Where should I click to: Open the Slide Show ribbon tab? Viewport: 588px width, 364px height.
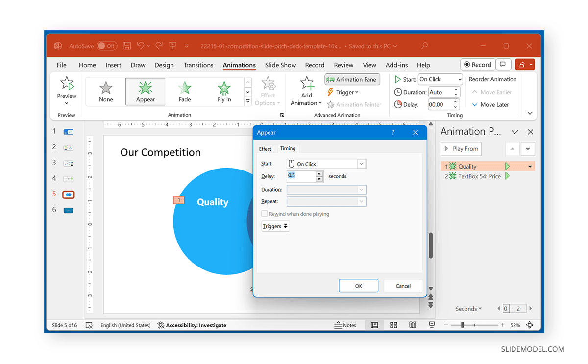(280, 65)
